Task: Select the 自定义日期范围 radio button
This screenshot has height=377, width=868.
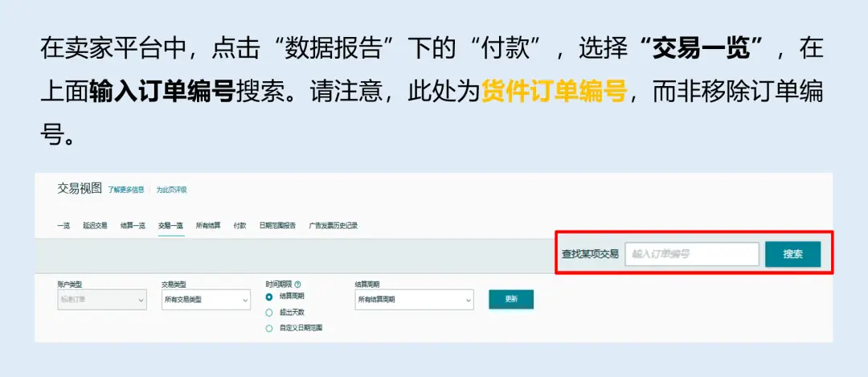Action: [x=269, y=328]
